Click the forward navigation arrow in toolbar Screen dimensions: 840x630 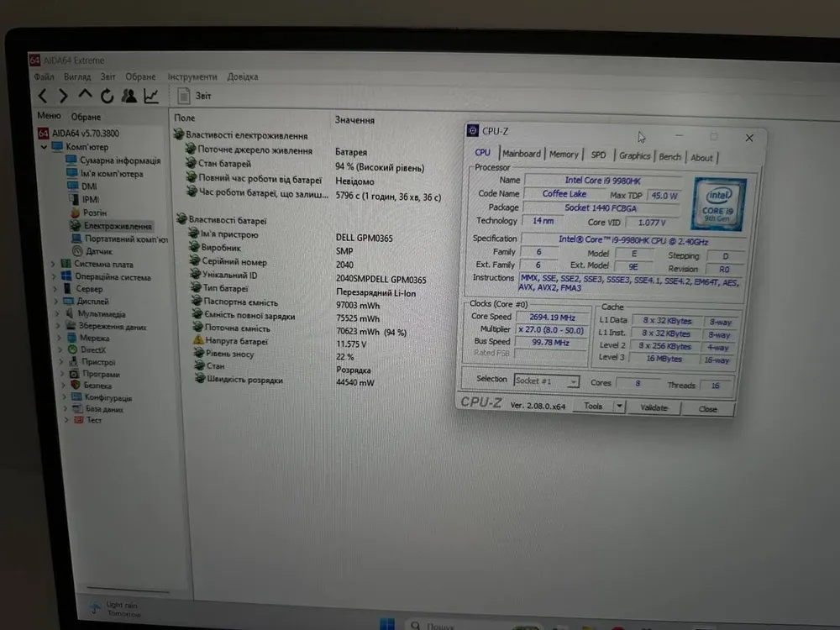pyautogui.click(x=63, y=97)
